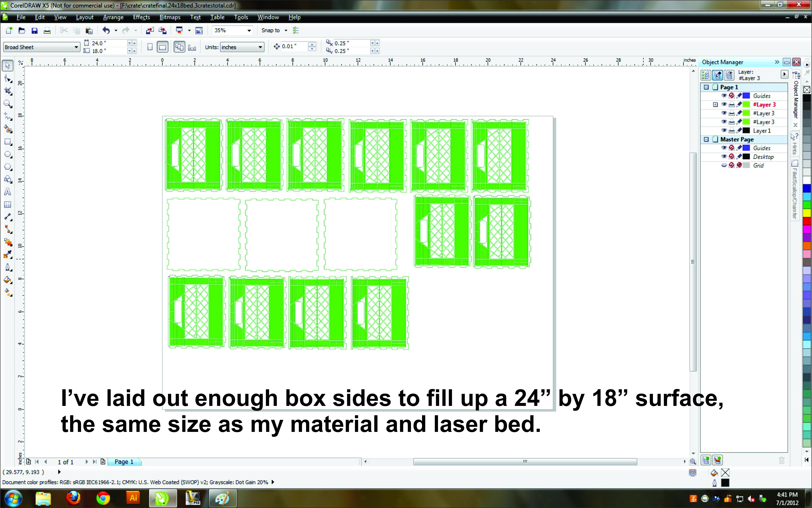Viewport: 812px width, 508px height.
Task: Select the Ellipse tool
Action: [8, 154]
